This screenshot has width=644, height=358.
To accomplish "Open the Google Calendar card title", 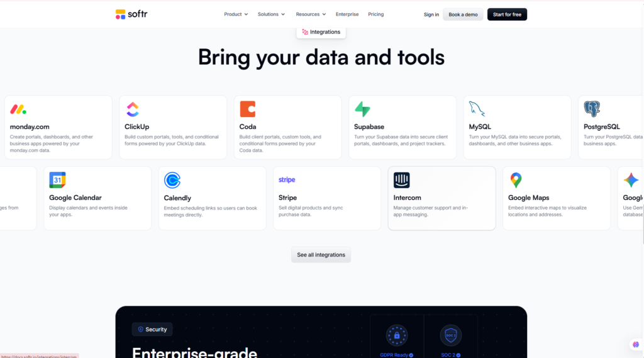I will pyautogui.click(x=75, y=198).
